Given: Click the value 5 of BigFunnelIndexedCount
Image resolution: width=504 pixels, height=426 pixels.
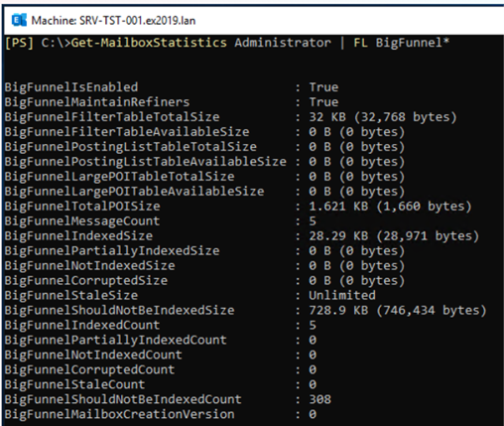Looking at the screenshot, I should coord(313,325).
